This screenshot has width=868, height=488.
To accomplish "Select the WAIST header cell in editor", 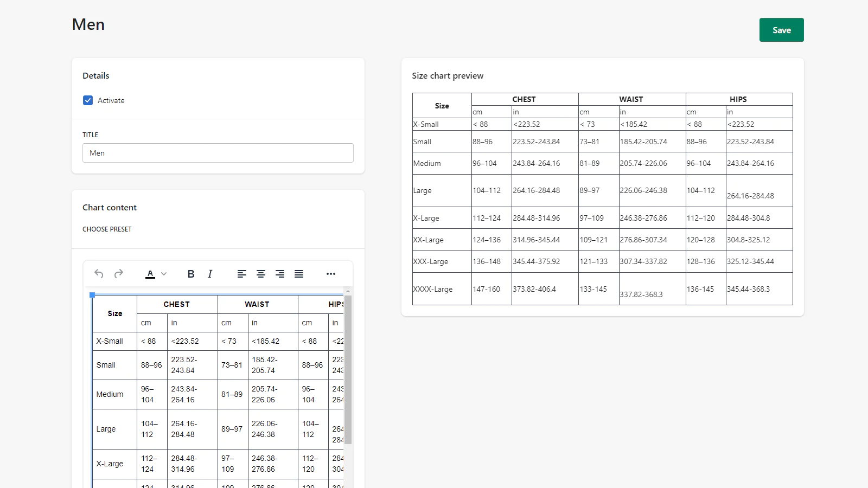I will coord(257,304).
